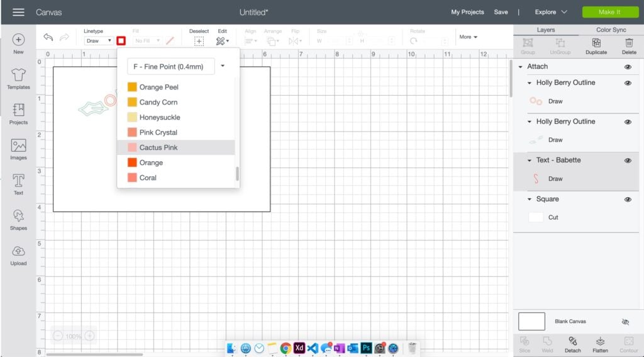Click the Rotate icon in toolbar
The width and height of the screenshot is (644, 357).
click(414, 41)
